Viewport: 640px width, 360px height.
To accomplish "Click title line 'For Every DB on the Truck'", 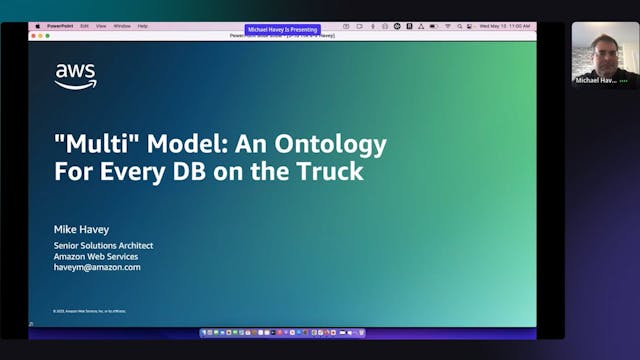I will click(x=209, y=171).
